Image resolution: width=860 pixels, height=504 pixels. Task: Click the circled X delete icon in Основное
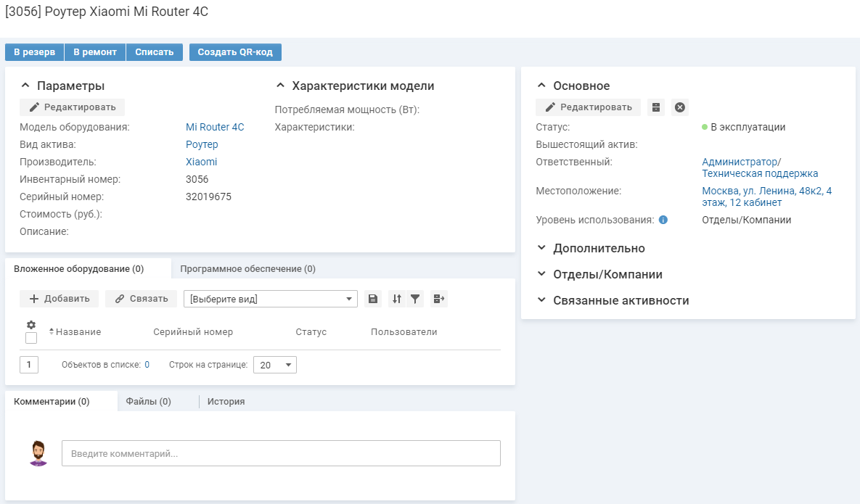point(679,107)
